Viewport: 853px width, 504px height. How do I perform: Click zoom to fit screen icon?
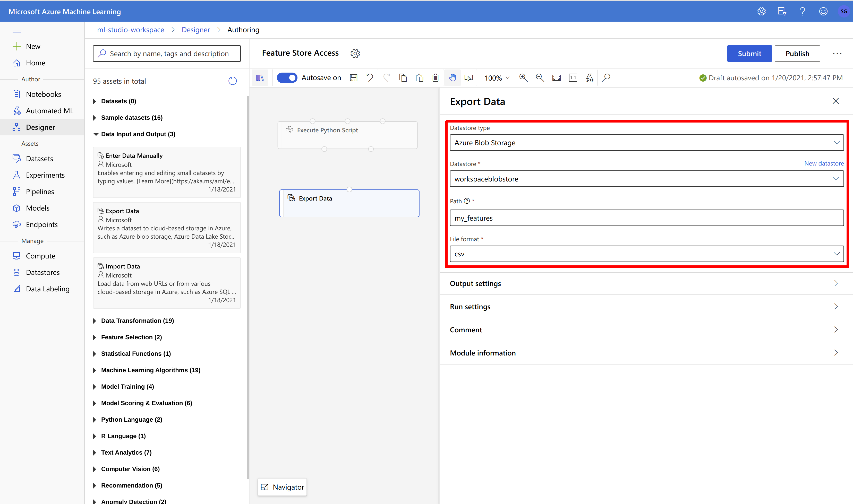(556, 78)
